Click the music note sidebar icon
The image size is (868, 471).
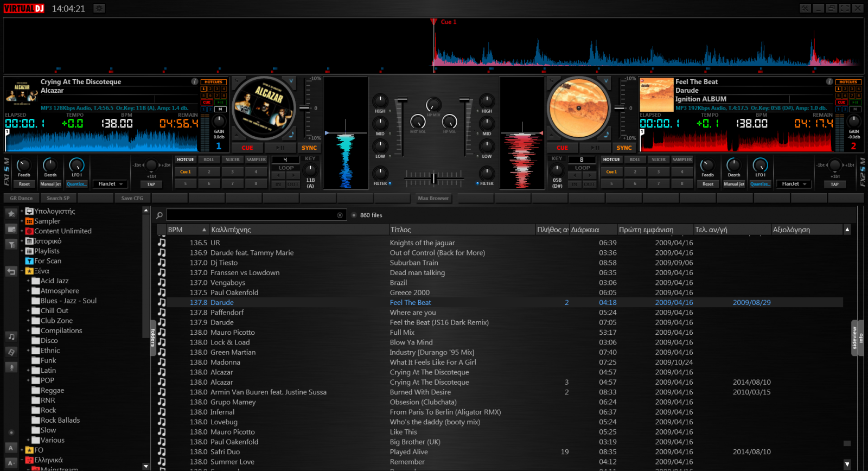pos(11,336)
